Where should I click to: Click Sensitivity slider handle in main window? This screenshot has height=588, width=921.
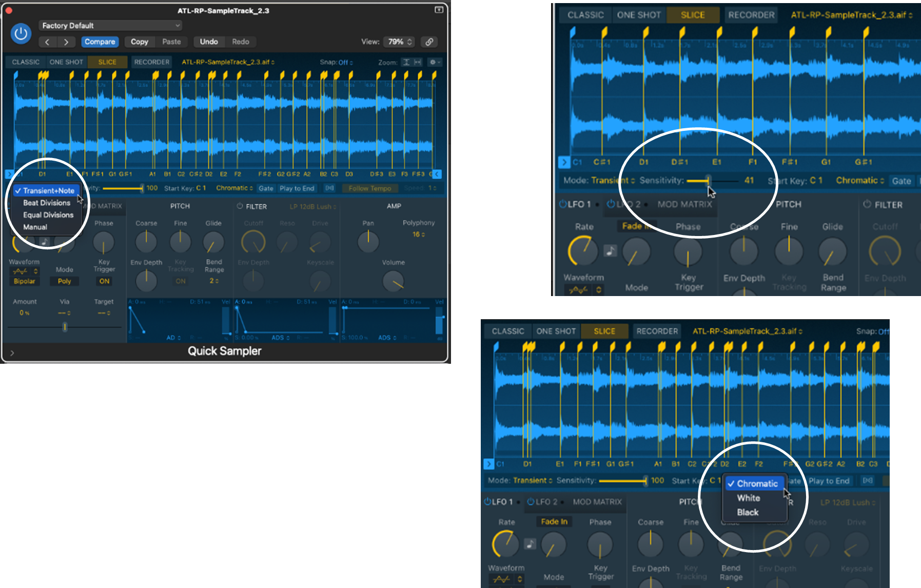[x=142, y=188]
